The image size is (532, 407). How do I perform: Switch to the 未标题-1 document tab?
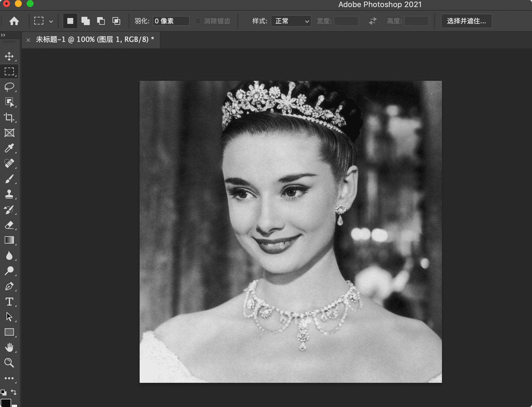click(95, 40)
